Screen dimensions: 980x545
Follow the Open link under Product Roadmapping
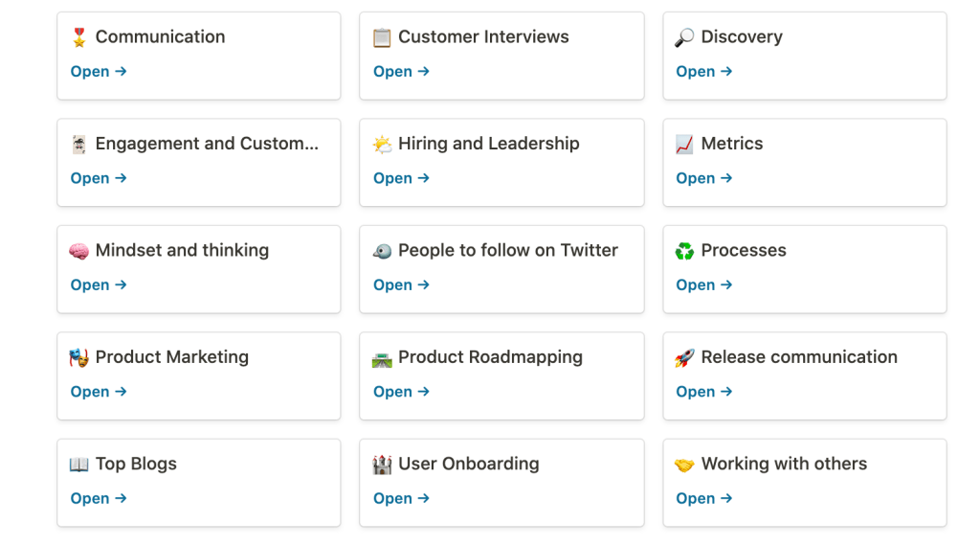pos(401,392)
